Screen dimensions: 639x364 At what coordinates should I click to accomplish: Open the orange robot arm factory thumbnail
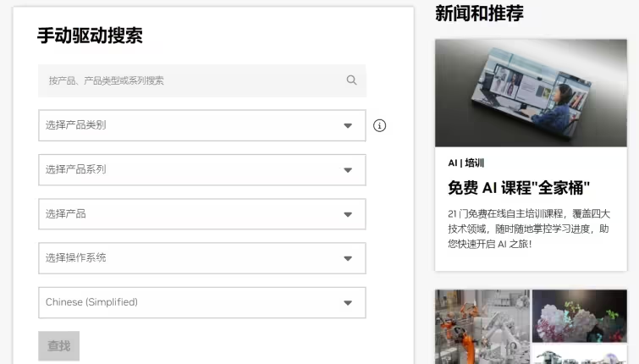[x=482, y=327]
